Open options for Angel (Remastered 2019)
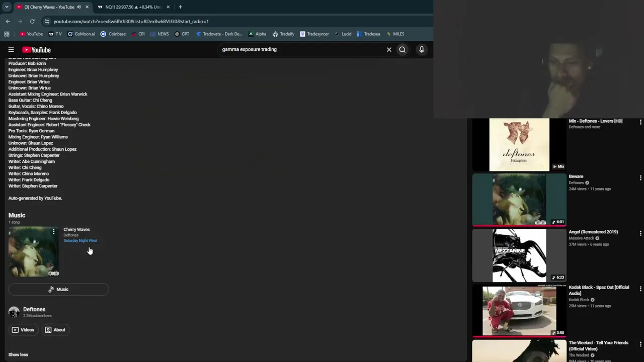The height and width of the screenshot is (362, 644). [x=640, y=233]
